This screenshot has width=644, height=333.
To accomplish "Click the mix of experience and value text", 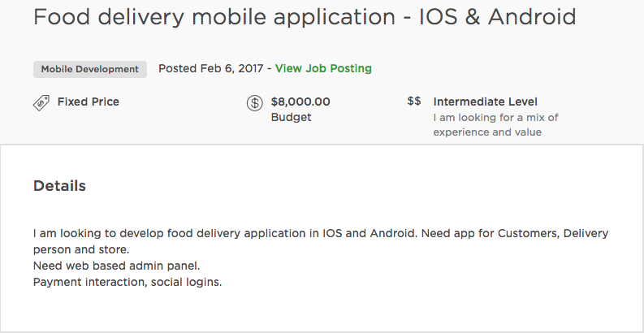I will click(x=495, y=125).
